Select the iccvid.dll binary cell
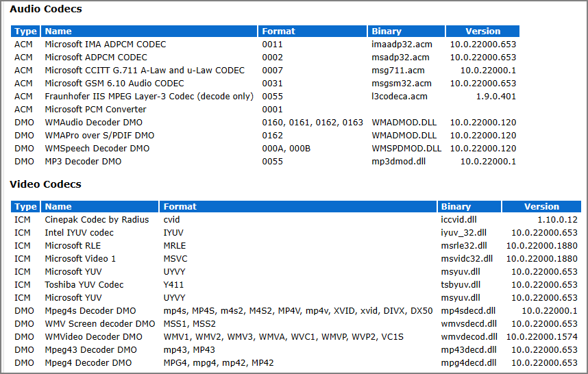Viewport: 588px width, 374px height. (x=459, y=219)
